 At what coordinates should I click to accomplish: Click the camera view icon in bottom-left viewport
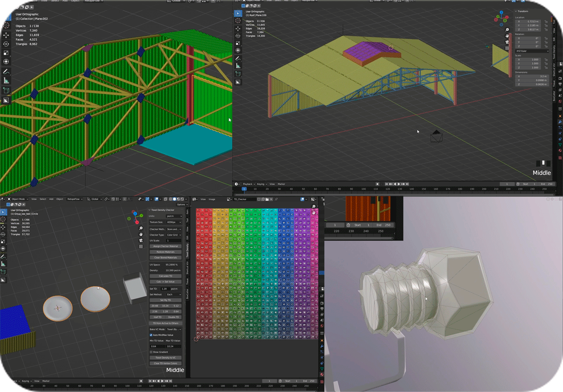tap(141, 240)
